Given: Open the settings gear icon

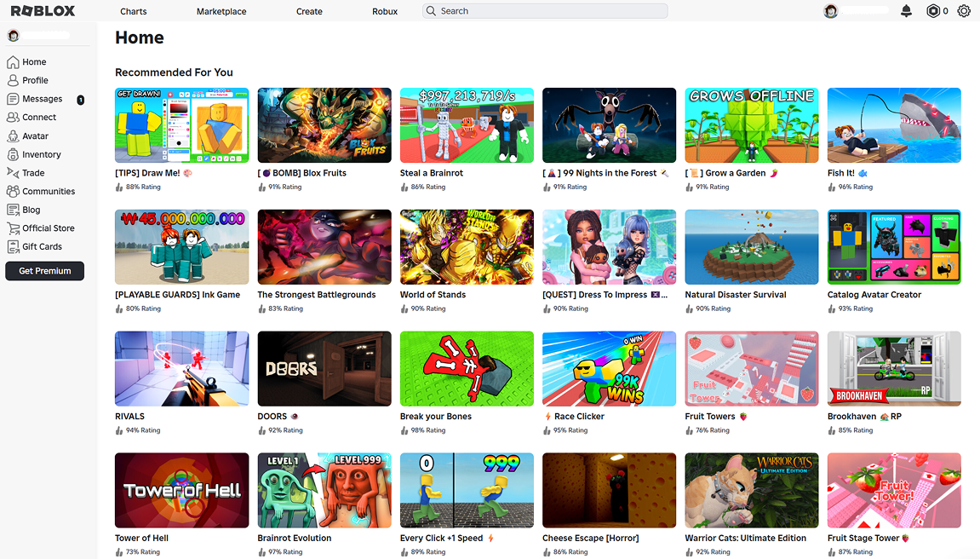Looking at the screenshot, I should 964,11.
